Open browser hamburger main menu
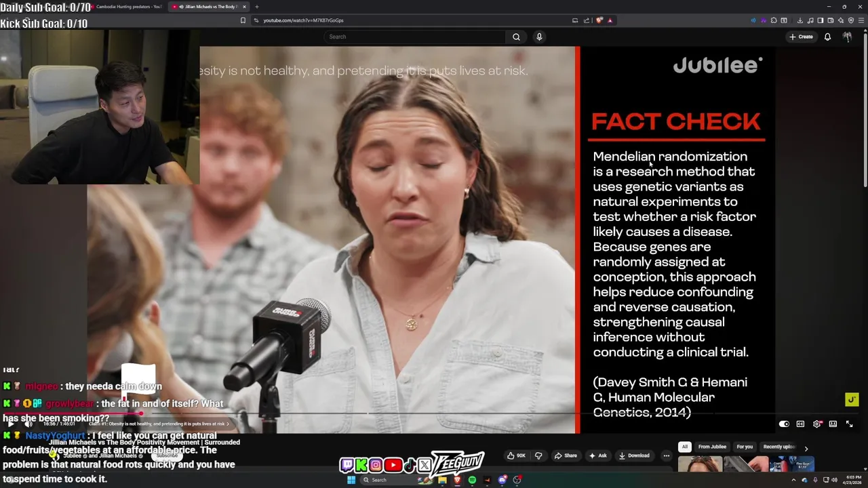868x488 pixels. point(861,20)
